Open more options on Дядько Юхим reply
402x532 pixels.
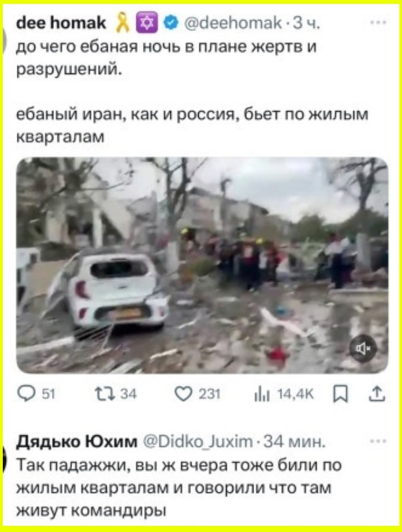coord(379,441)
